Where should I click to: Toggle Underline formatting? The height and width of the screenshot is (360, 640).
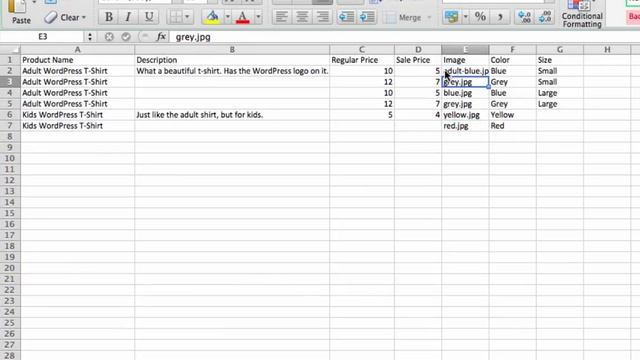[149, 17]
